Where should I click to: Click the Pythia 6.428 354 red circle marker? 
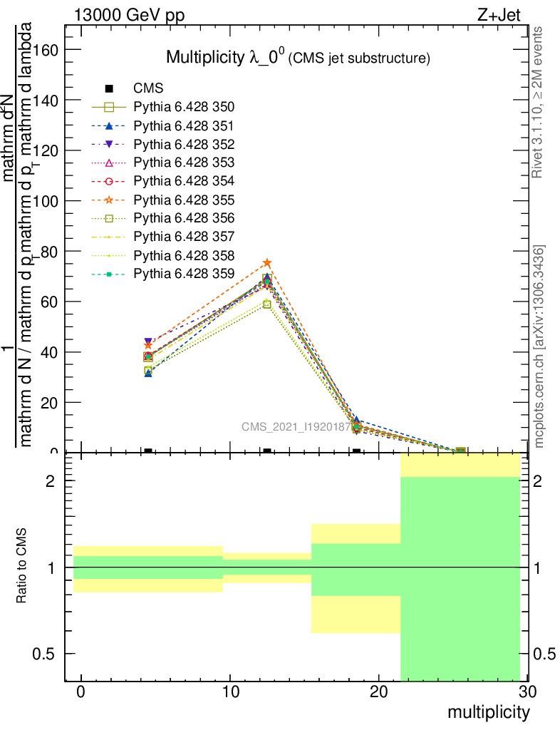pos(109,181)
